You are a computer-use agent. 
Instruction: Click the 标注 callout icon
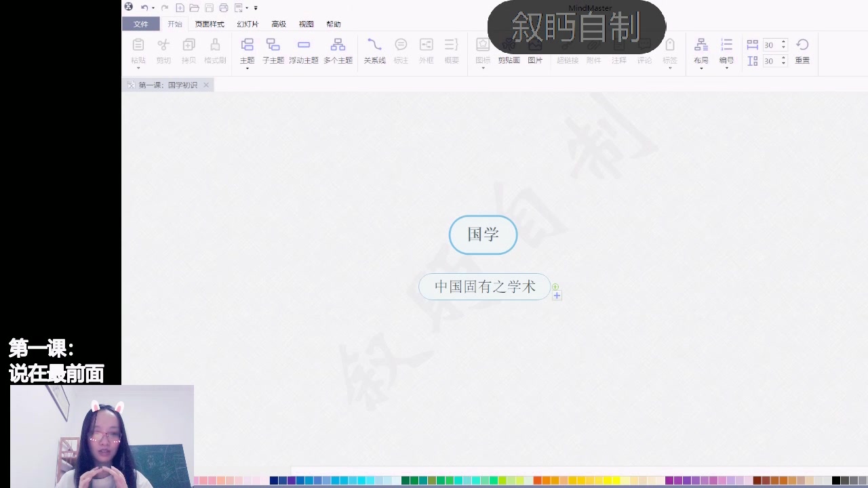click(x=401, y=45)
